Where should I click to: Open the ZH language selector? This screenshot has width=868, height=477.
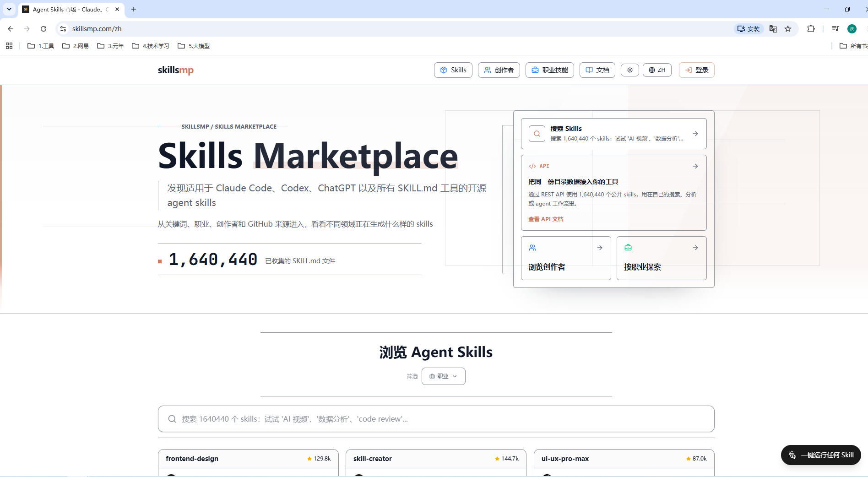coord(657,70)
